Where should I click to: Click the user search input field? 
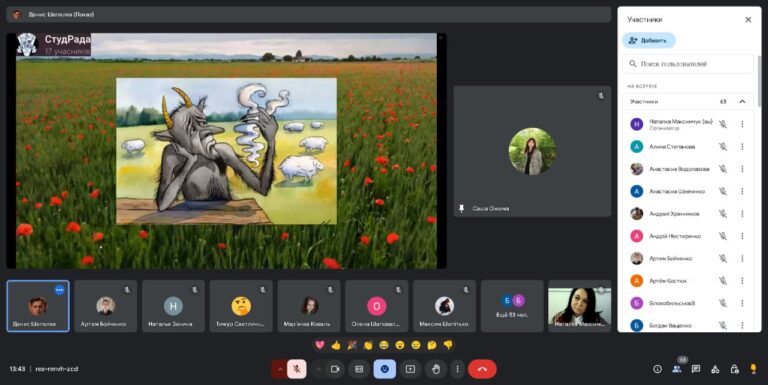(688, 64)
